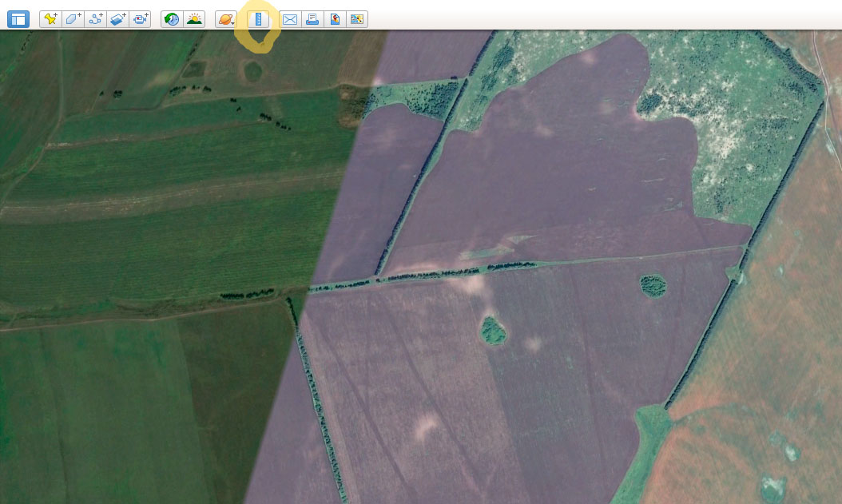Add a new placemark pin
This screenshot has width=842, height=504.
pos(50,19)
